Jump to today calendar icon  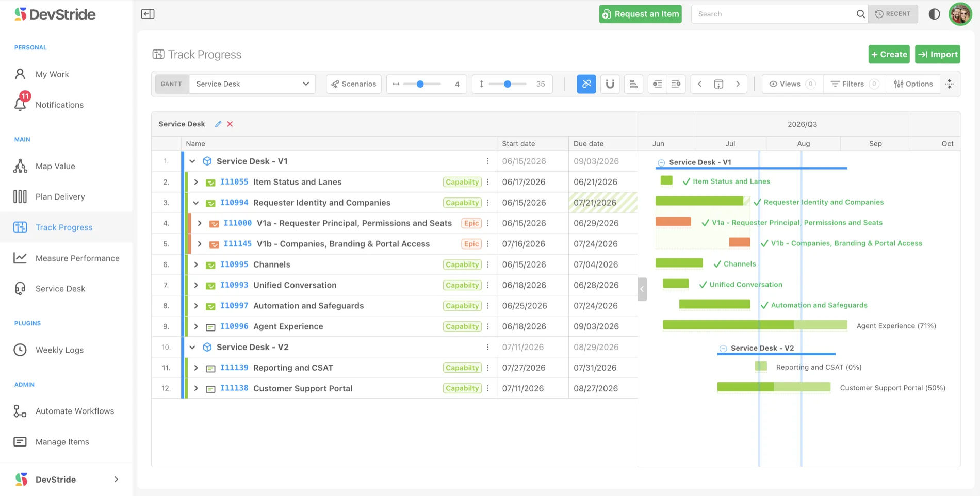[718, 84]
